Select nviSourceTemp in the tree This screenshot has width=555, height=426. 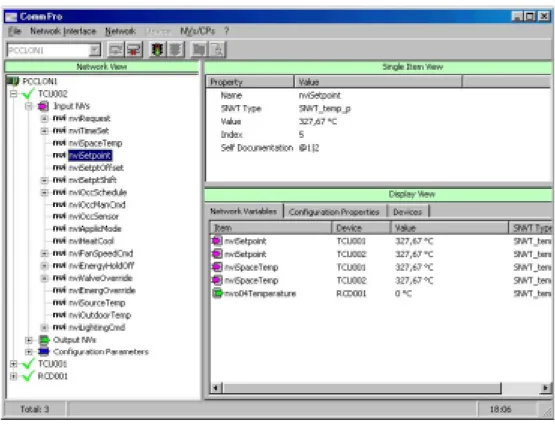point(97,303)
